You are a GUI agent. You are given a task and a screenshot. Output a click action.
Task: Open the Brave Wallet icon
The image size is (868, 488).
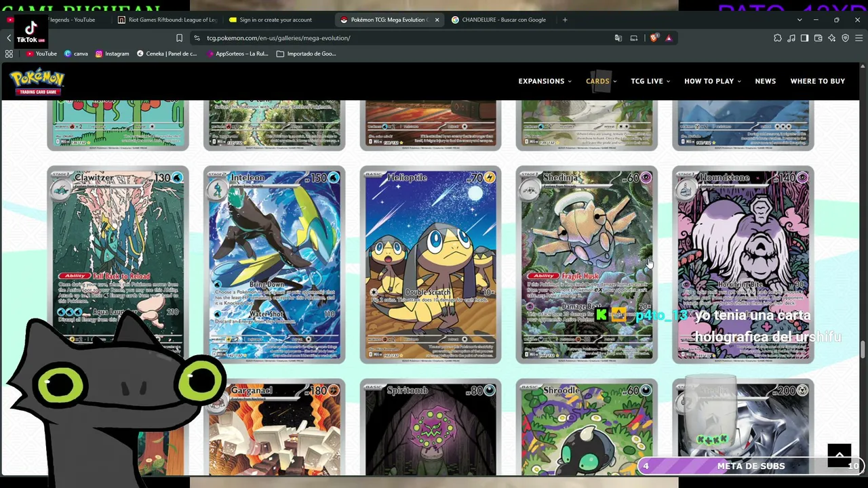point(818,38)
